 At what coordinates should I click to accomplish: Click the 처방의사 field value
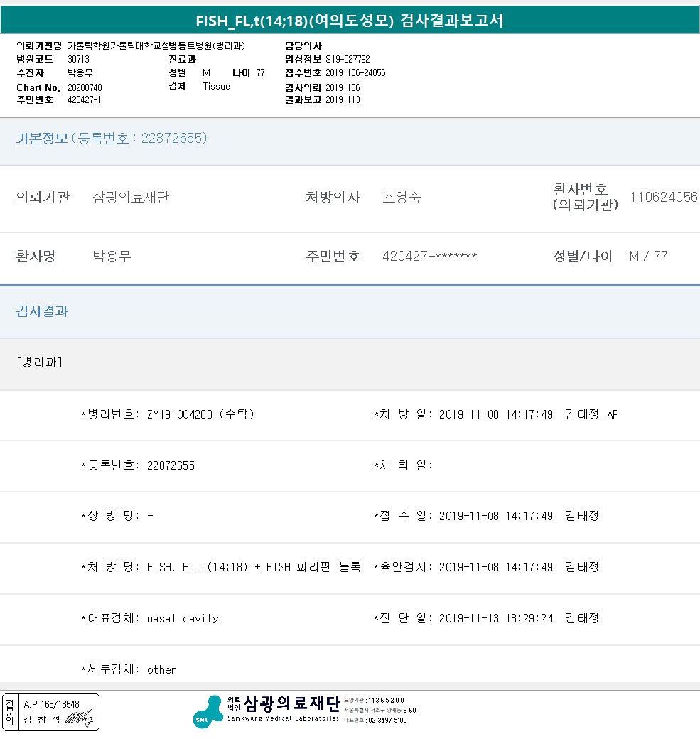coord(402,198)
